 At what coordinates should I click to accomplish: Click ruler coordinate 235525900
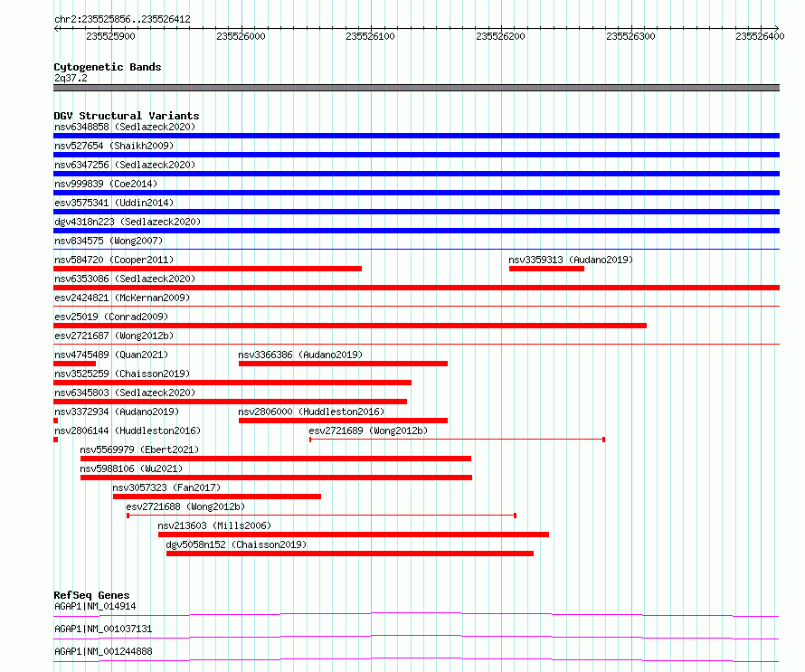click(111, 36)
